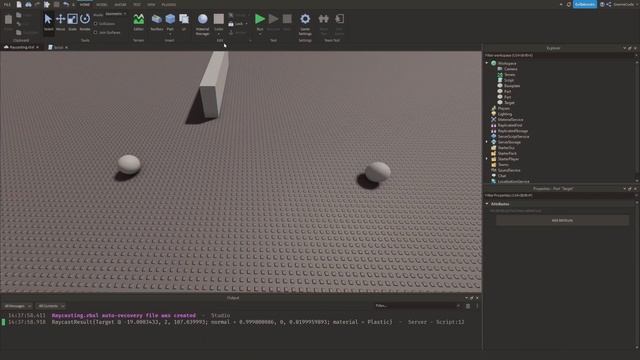Clear the Output with trash icon
Viewport: 640px width, 360px height.
[x=468, y=306]
